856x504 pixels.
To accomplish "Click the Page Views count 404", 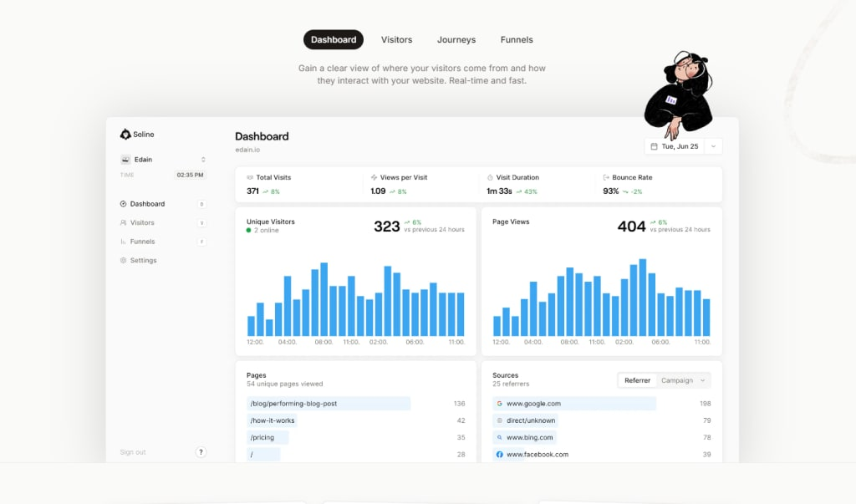I will point(632,226).
